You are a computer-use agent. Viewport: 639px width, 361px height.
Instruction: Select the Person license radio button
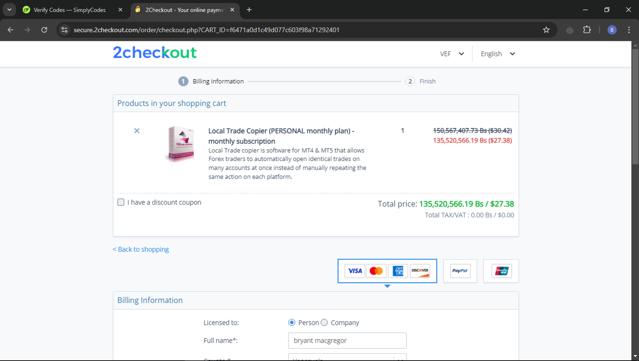[291, 322]
